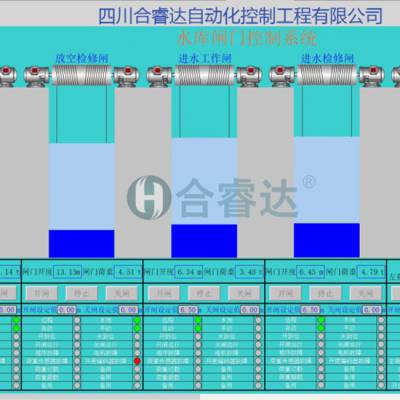Click 关闸 button for 进水工作闸

click(x=244, y=293)
